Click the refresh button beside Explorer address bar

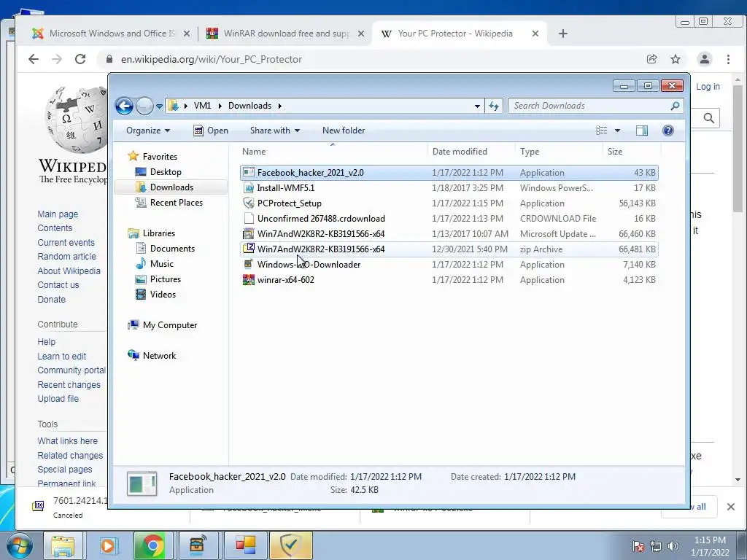click(494, 106)
